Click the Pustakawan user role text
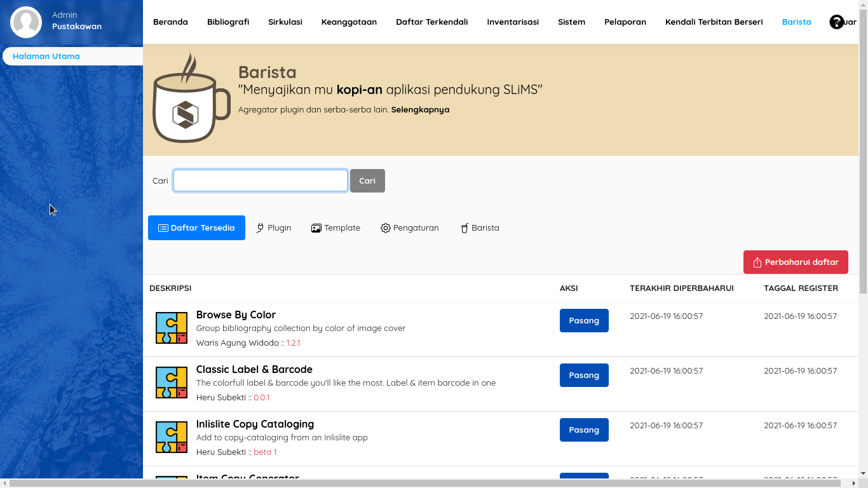868x488 pixels. (77, 27)
